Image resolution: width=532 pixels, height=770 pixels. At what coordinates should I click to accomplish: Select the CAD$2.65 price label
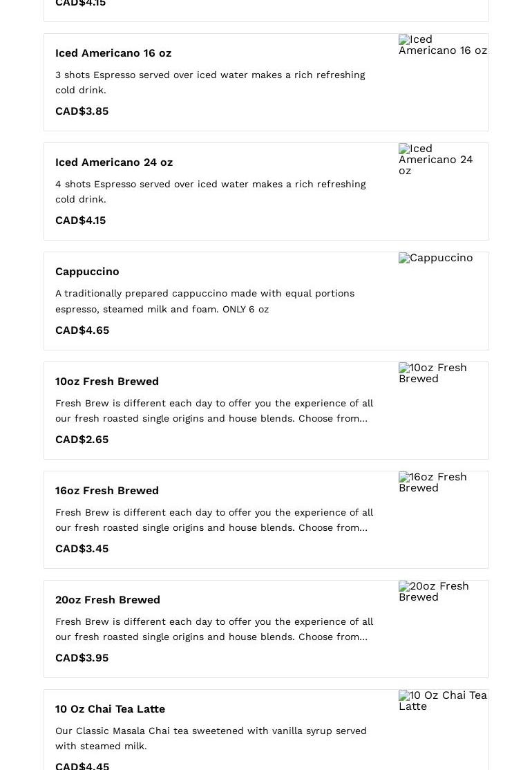82,440
